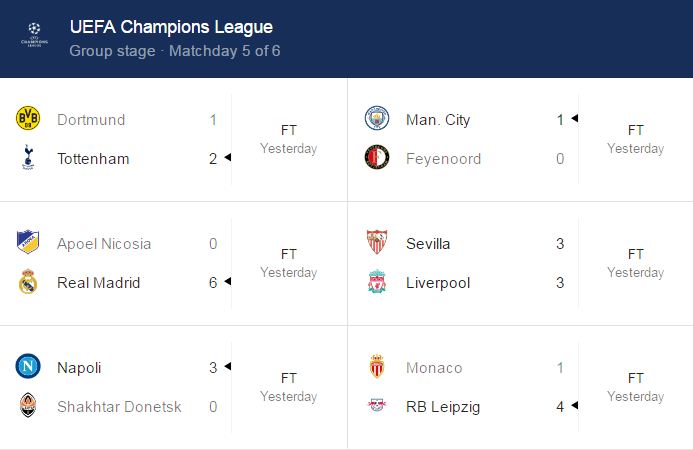Click the Group stage Matchday 5 subtitle
Viewport: 693px width, 450px height.
click(174, 51)
